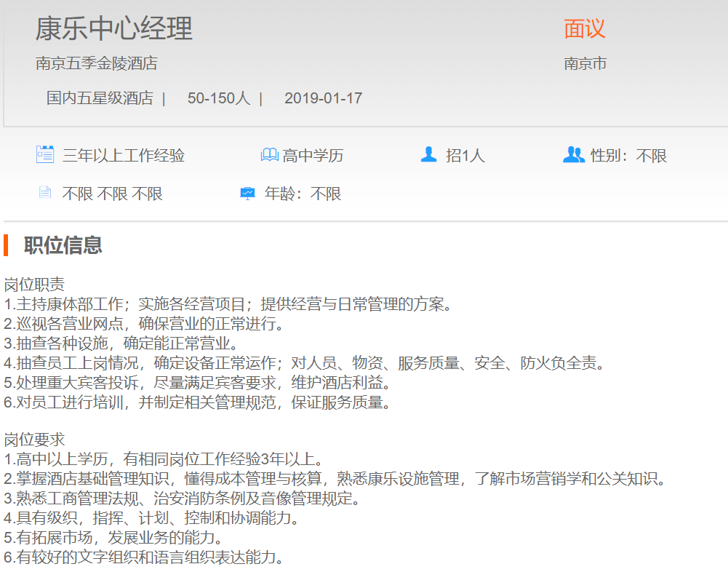Open the 康乐中心经理 job title
Image resolution: width=728 pixels, height=572 pixels.
114,29
